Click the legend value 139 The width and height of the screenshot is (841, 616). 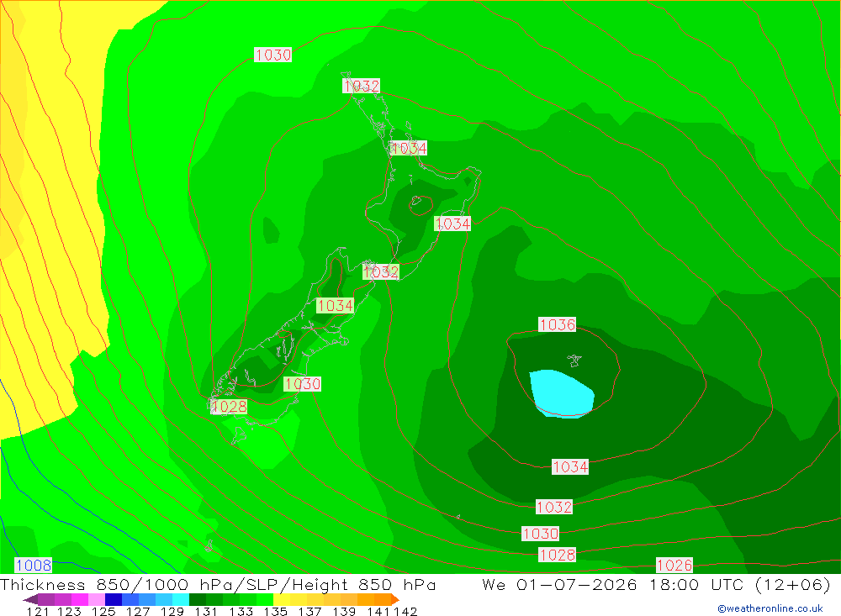pos(344,612)
